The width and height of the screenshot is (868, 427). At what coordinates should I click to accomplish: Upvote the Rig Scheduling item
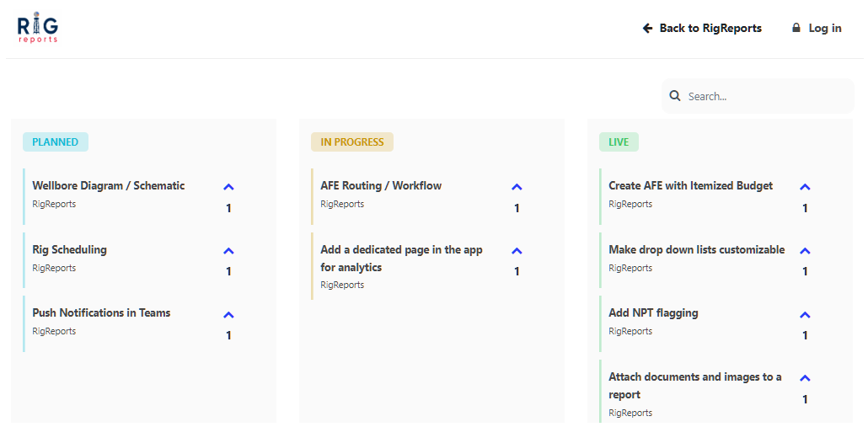228,251
